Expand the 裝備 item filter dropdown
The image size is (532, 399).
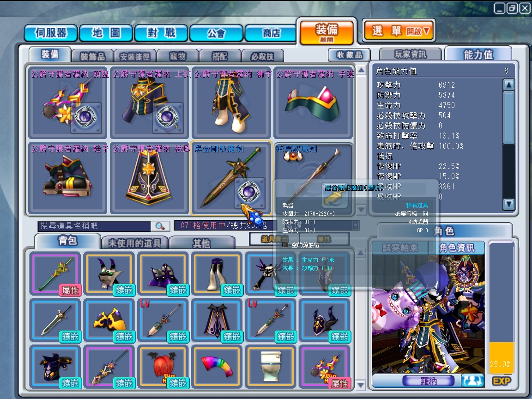point(356,225)
